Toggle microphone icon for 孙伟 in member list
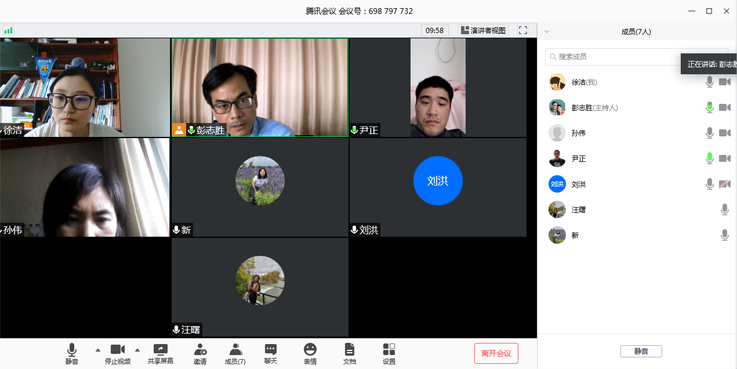 point(709,133)
